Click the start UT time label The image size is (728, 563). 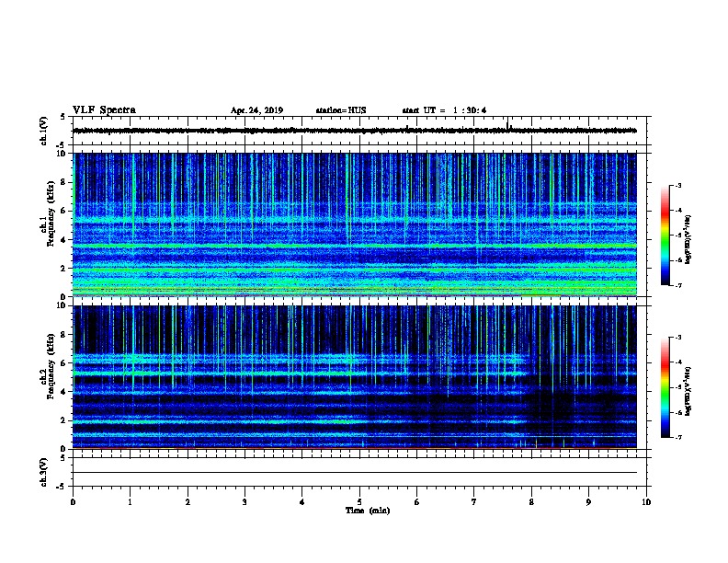444,110
